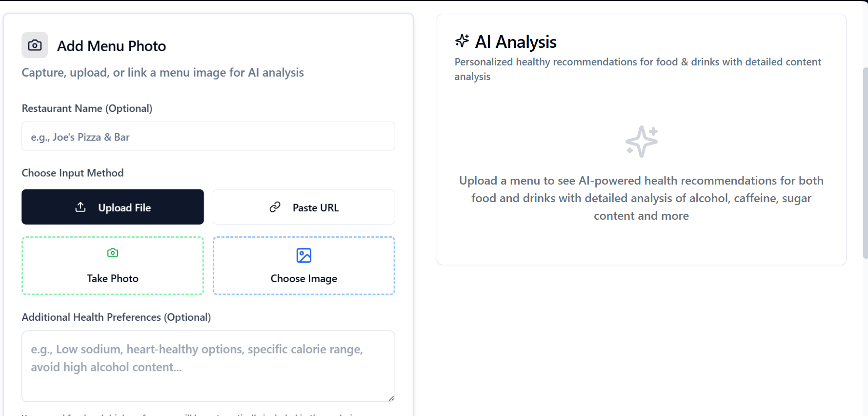Click the Choose Input Method label
This screenshot has height=416, width=868.
(x=72, y=172)
